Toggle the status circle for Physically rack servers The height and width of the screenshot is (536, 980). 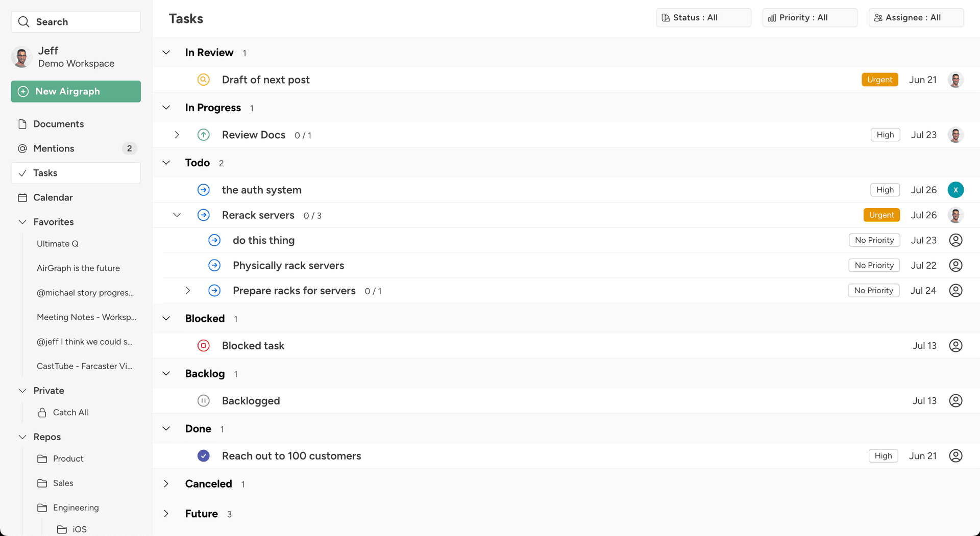coord(214,266)
